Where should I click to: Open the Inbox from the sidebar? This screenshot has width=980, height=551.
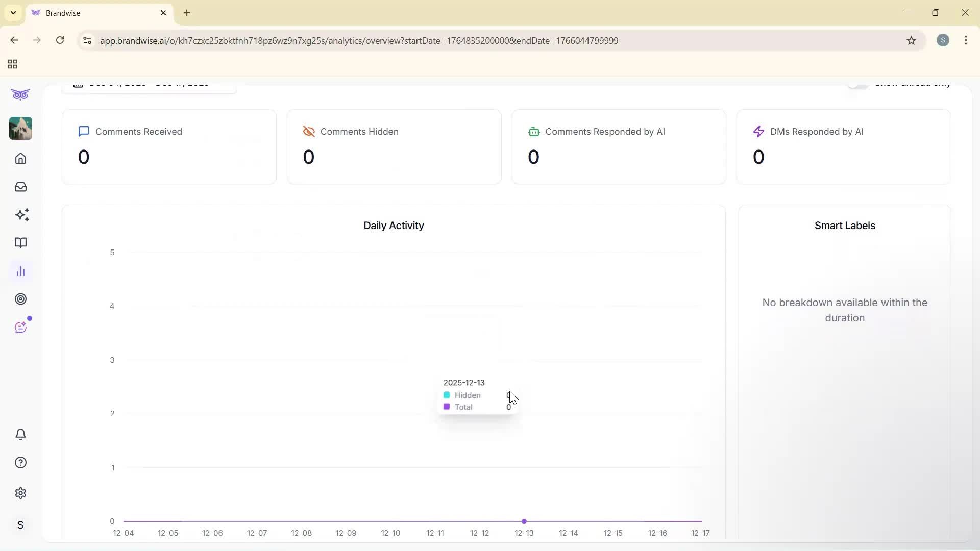(20, 187)
